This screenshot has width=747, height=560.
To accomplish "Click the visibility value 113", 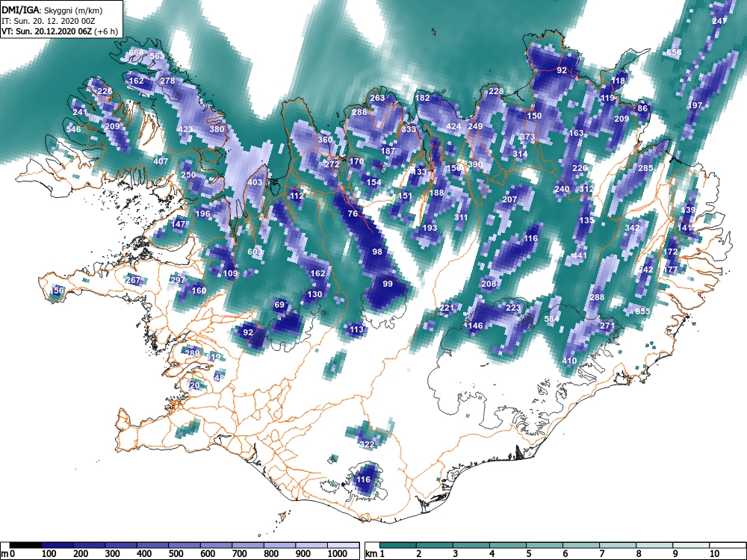I will tap(356, 329).
